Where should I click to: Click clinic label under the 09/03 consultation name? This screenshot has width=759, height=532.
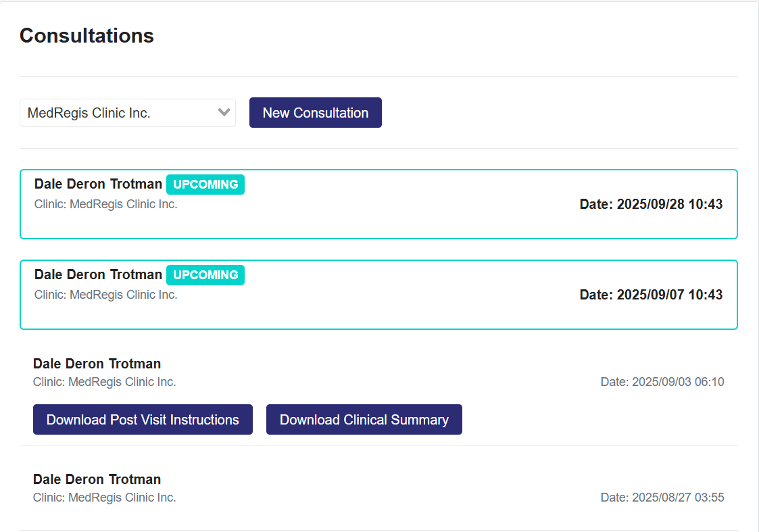(104, 382)
